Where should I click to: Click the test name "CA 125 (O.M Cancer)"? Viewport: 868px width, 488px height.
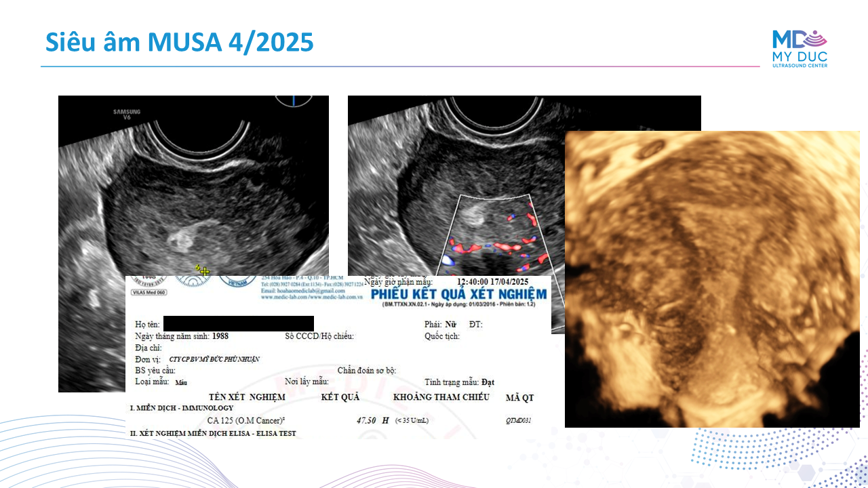(x=245, y=421)
